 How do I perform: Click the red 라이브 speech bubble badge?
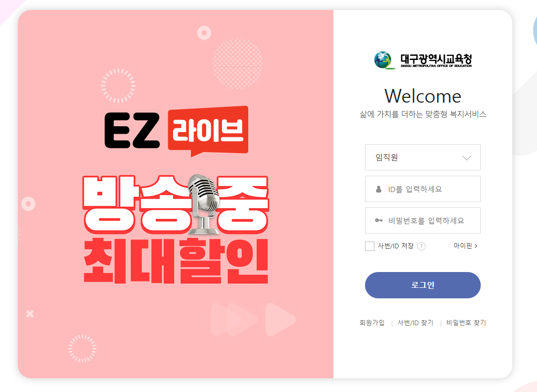point(208,131)
